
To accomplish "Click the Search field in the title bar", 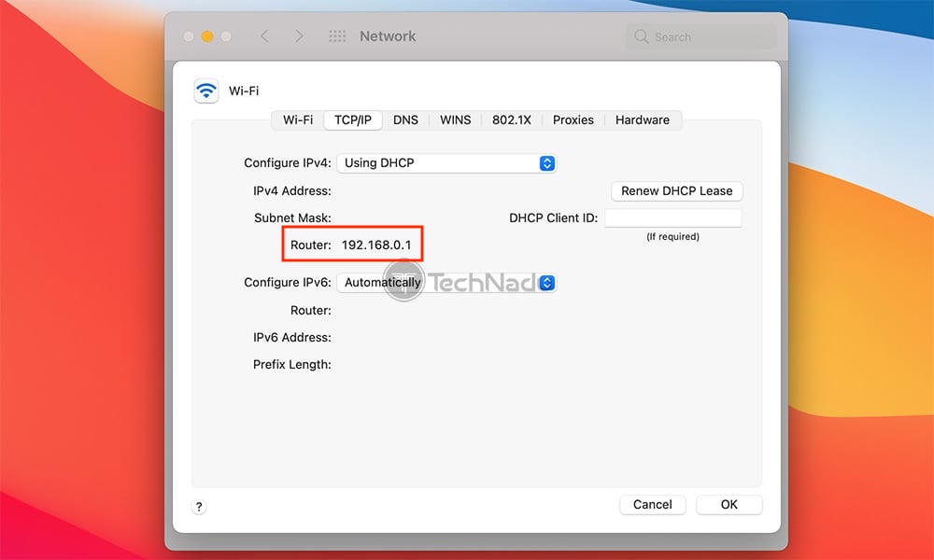I will click(701, 36).
